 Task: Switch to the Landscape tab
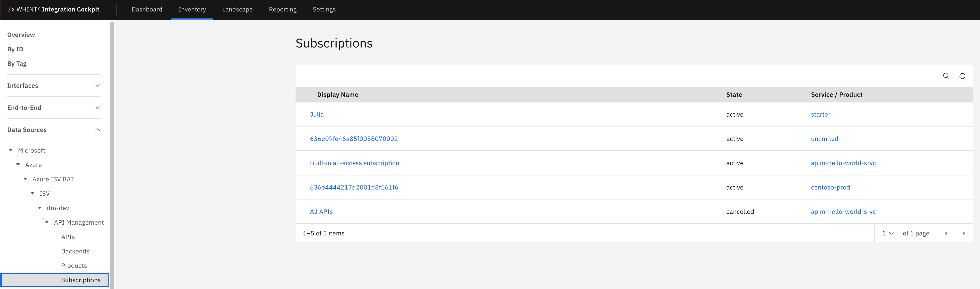click(237, 9)
